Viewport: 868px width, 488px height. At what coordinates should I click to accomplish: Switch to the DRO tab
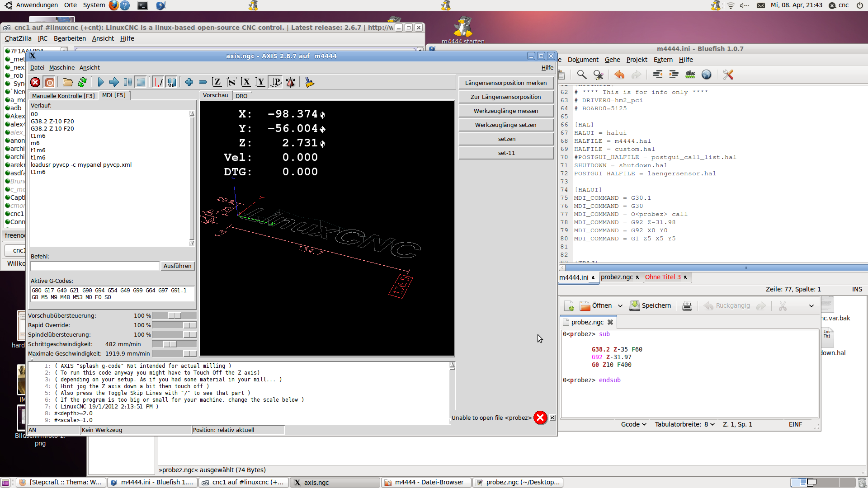[241, 96]
